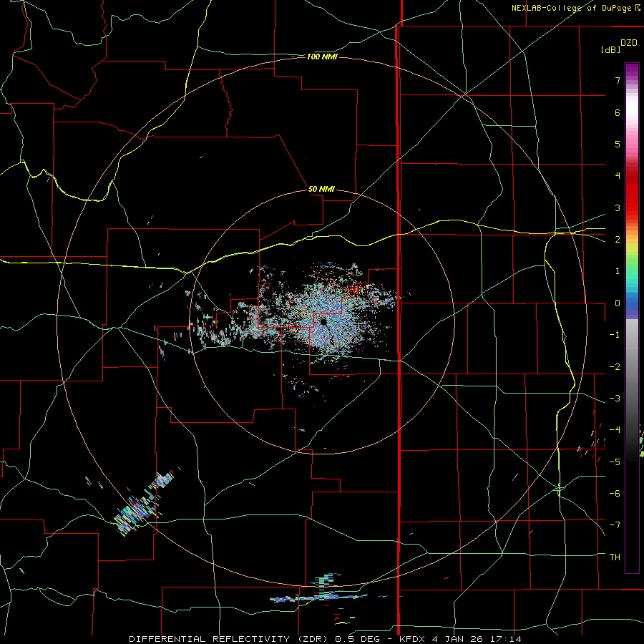Click the 0 value on color scale

(x=618, y=303)
